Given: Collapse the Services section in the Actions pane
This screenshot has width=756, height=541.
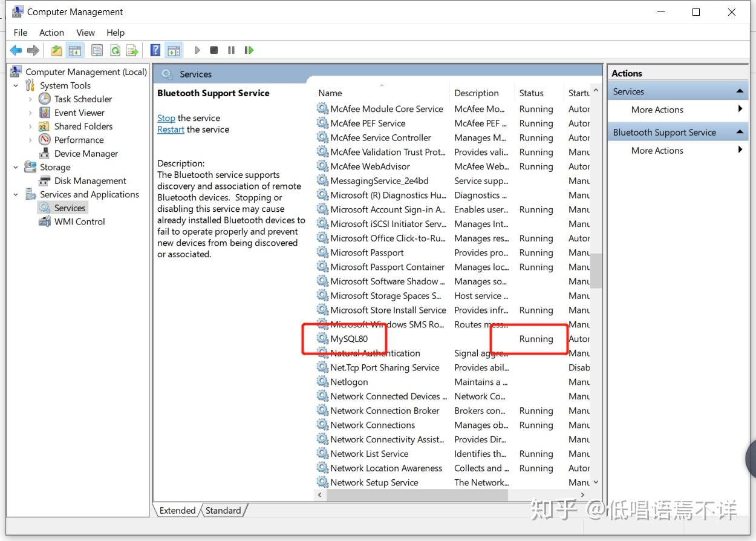Looking at the screenshot, I should [740, 91].
